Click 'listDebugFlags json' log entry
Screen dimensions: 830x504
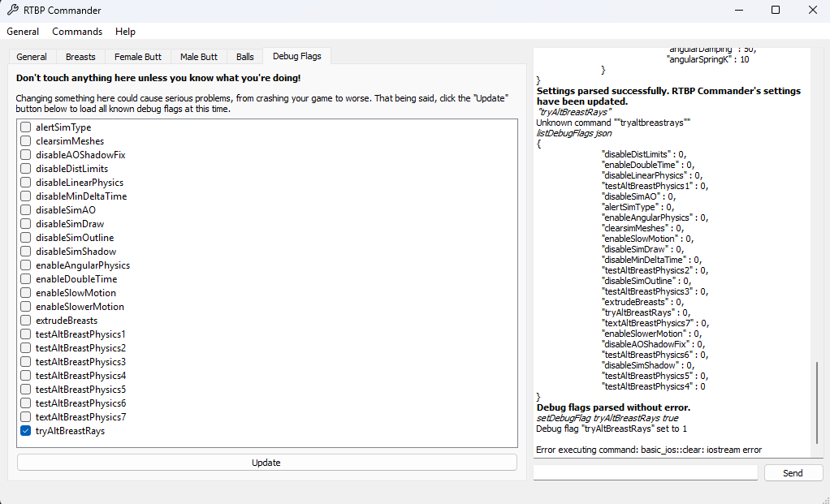574,133
